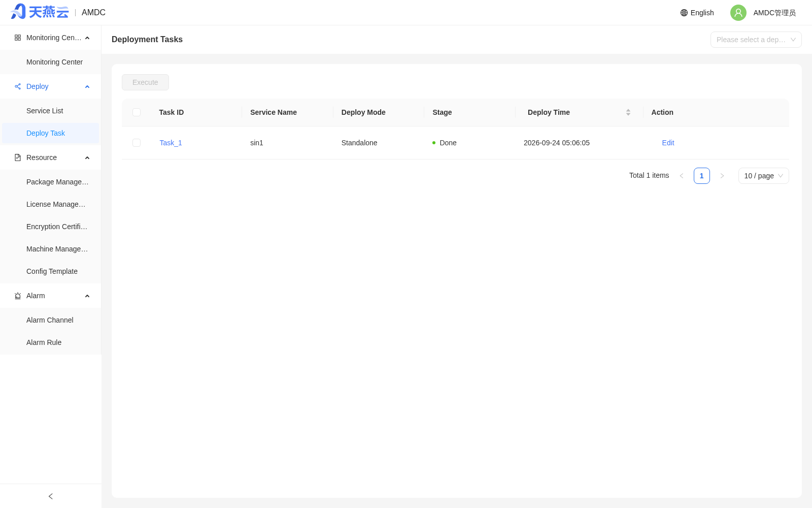The image size is (812, 508).
Task: Collapse the Deploy menu group
Action: tap(87, 87)
